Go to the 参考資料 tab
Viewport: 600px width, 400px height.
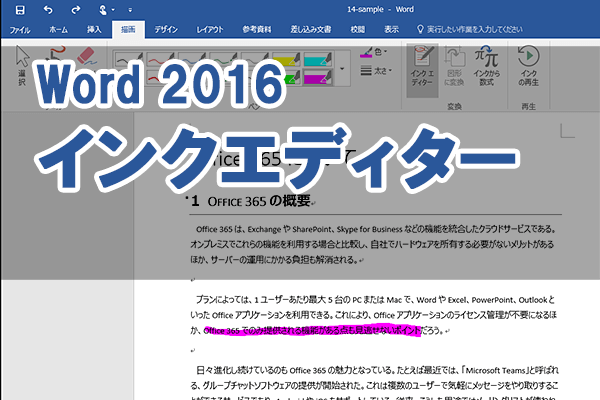pyautogui.click(x=257, y=29)
